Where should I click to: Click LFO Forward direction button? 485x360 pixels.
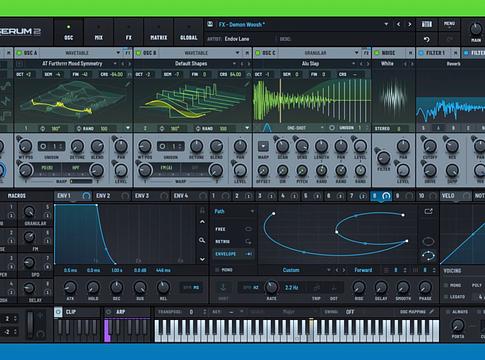click(x=363, y=270)
